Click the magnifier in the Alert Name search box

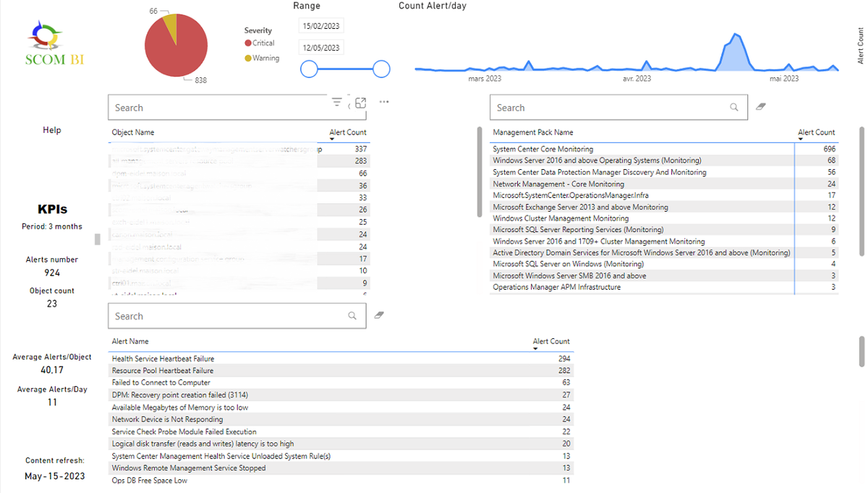352,316
